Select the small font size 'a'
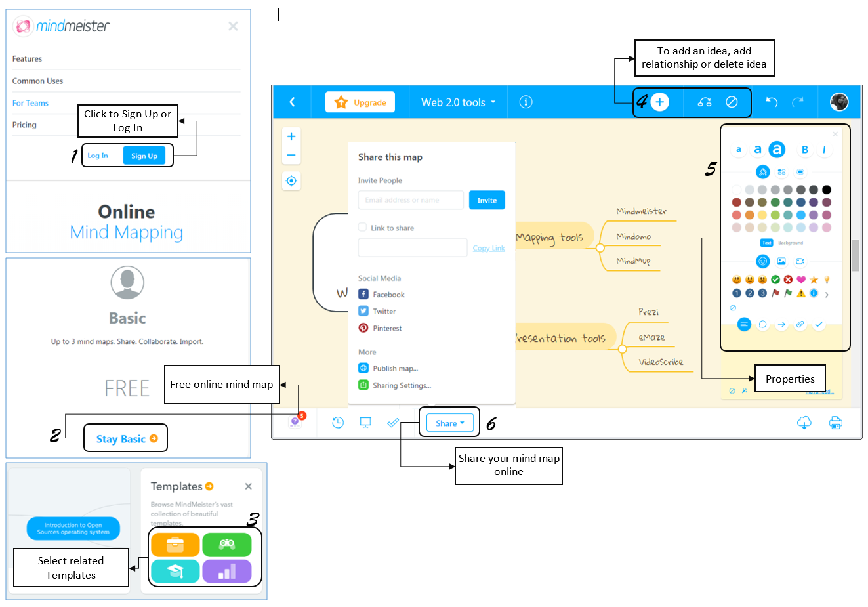This screenshot has height=607, width=868. tap(739, 150)
